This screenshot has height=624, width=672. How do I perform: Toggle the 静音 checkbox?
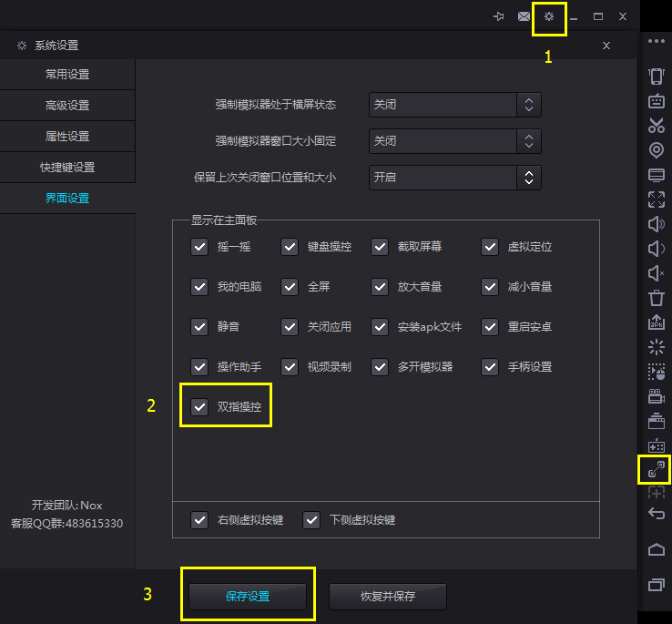[x=199, y=327]
